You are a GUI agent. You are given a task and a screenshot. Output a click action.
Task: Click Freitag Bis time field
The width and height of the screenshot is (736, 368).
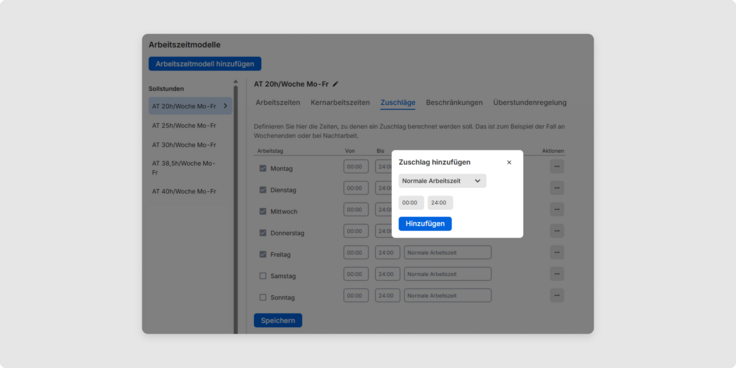pos(388,253)
